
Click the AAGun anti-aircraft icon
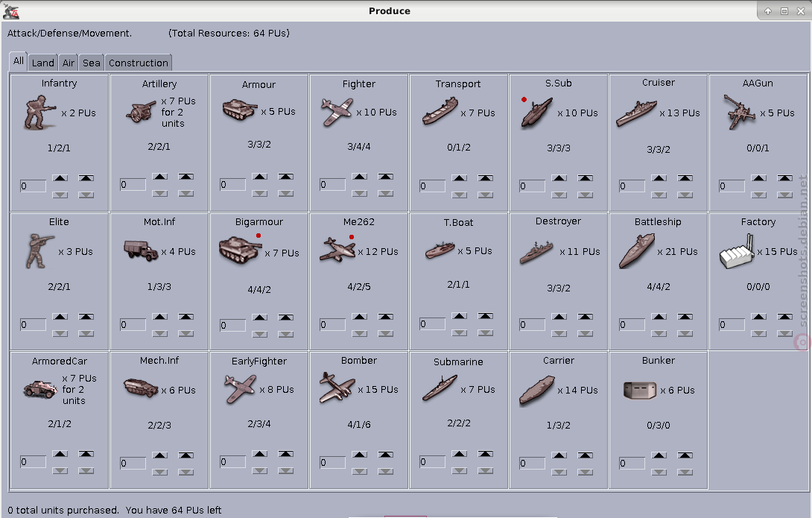(x=740, y=112)
